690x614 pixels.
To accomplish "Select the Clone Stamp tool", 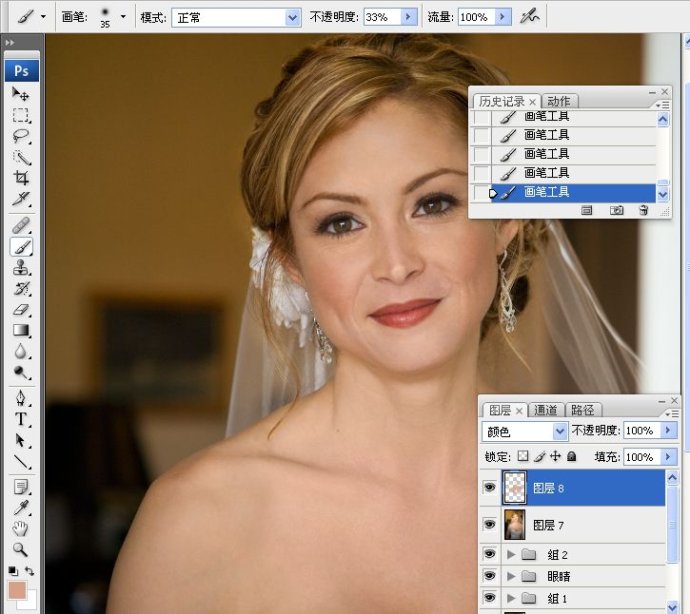I will tap(20, 268).
